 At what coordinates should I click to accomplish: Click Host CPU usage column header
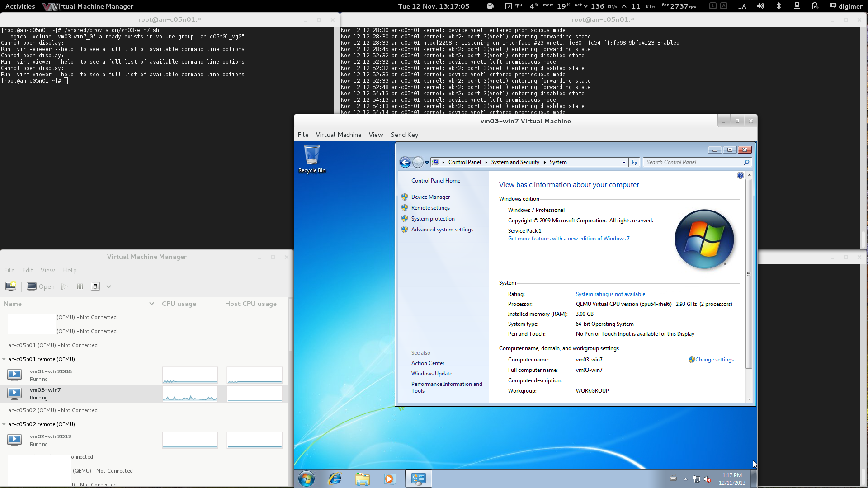[x=250, y=304]
